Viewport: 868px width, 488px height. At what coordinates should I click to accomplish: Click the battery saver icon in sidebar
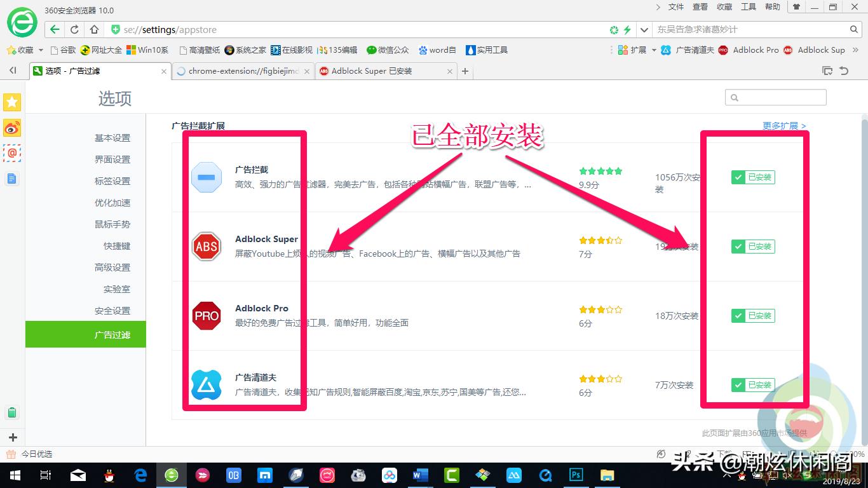coord(12,412)
